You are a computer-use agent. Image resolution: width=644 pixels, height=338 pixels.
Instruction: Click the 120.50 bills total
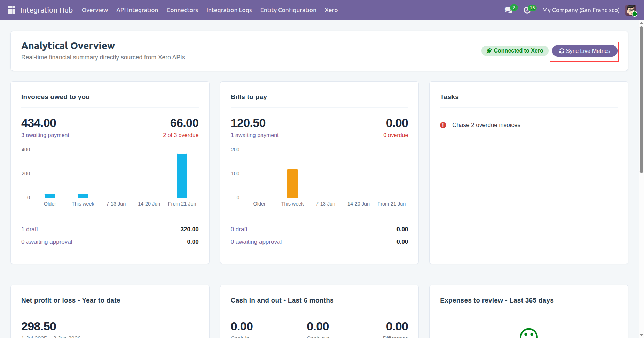point(248,123)
